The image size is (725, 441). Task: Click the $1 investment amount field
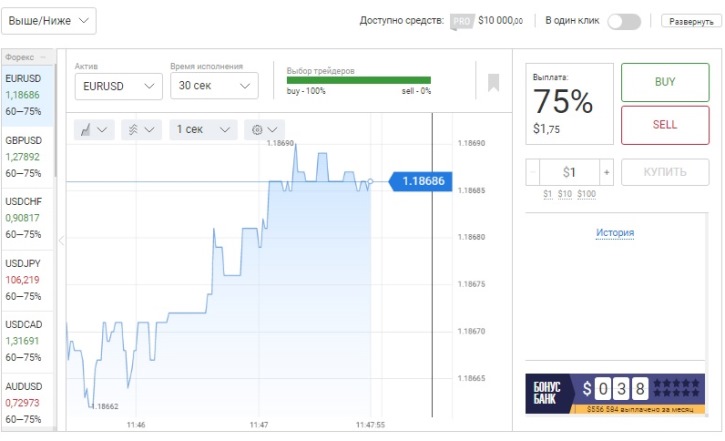569,172
